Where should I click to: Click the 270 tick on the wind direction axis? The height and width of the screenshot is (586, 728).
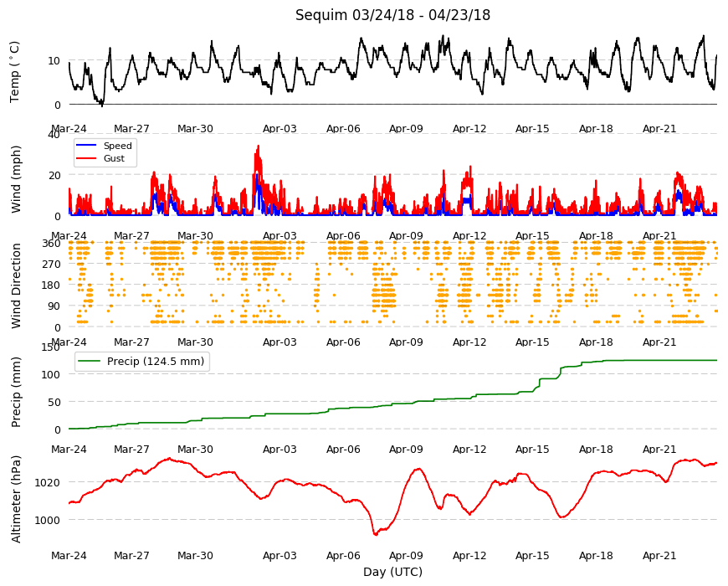(51, 265)
